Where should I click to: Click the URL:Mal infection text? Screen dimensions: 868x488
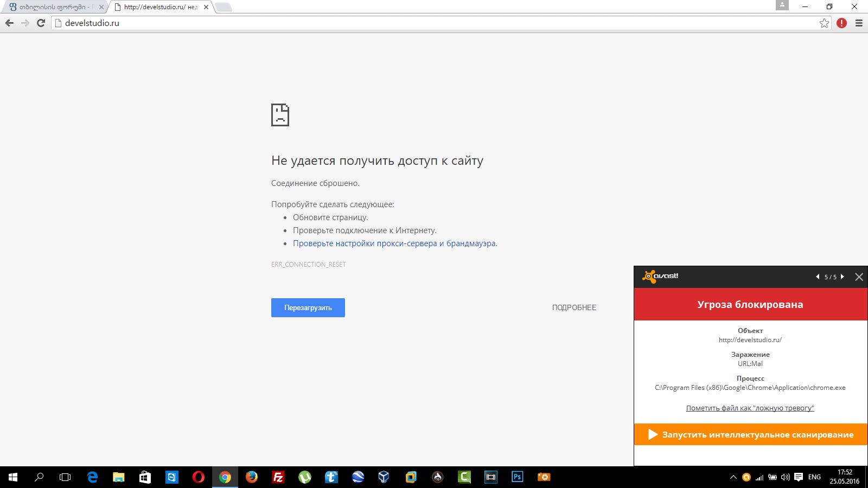(x=750, y=364)
